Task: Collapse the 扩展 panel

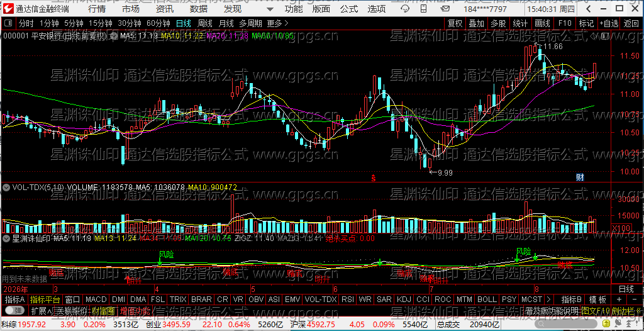Action: [42, 310]
